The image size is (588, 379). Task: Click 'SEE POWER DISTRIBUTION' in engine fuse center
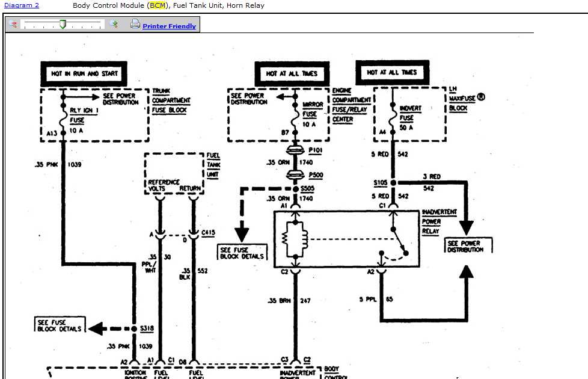tap(250, 99)
